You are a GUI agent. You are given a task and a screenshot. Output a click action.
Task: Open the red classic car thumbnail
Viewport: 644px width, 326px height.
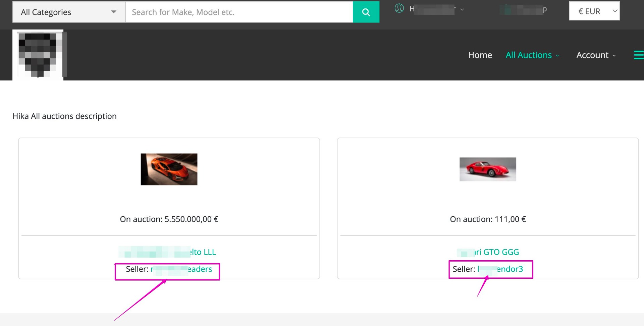tap(488, 169)
